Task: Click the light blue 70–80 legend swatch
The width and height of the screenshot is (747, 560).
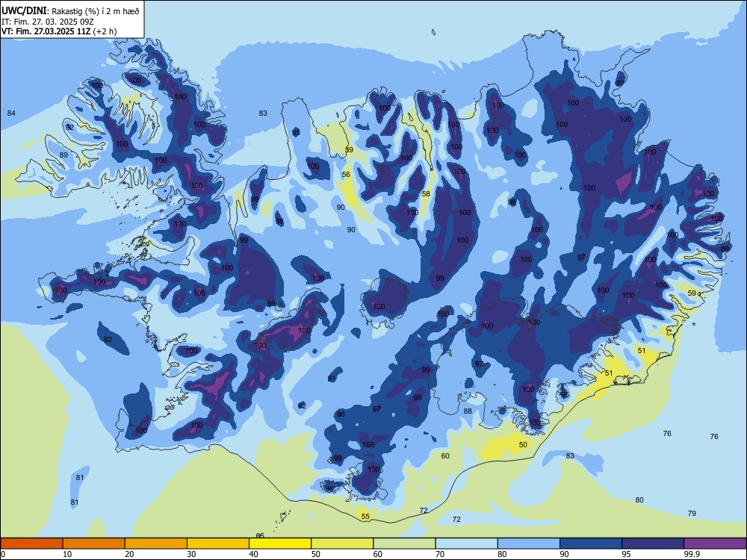Action: [466, 544]
